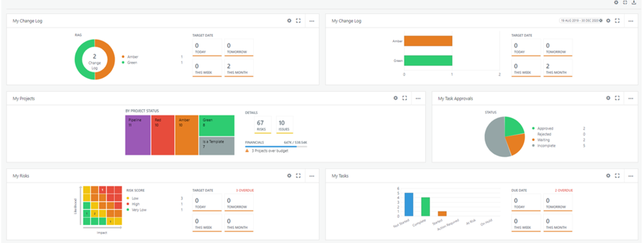The image size is (644, 243).
Task: Open THIS MONTH tile in donut Change Log widget
Action: tap(239, 68)
